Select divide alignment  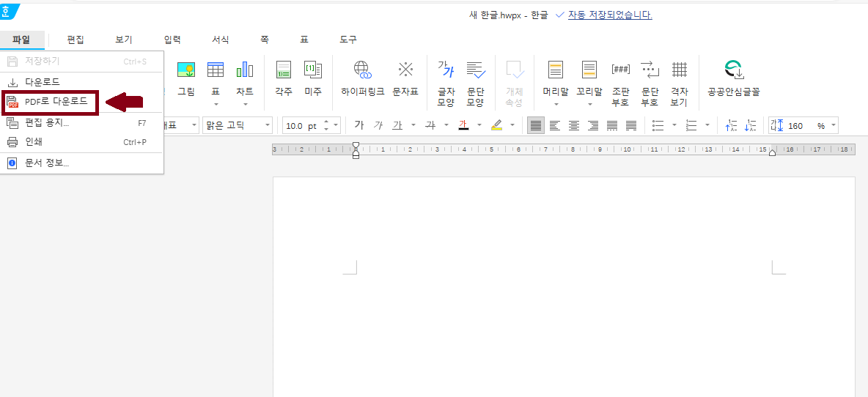tap(631, 125)
